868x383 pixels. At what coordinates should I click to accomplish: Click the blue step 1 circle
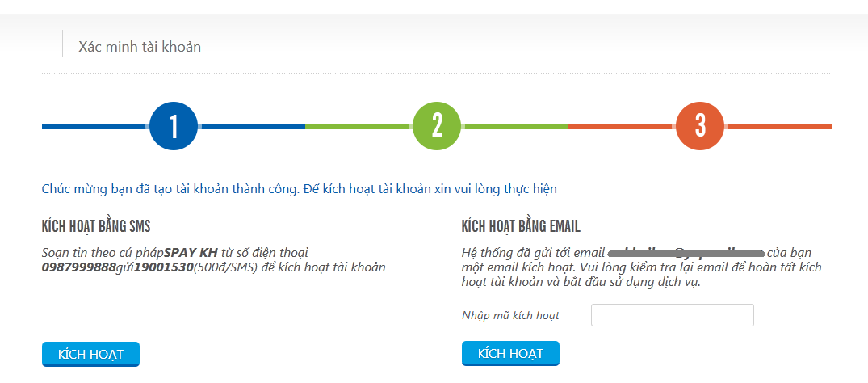point(174,126)
